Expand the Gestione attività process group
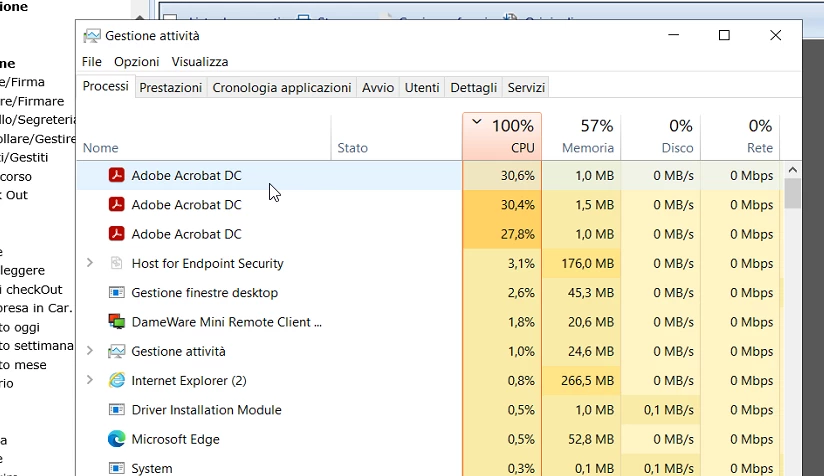Viewport: 824px width, 476px height. [x=90, y=350]
